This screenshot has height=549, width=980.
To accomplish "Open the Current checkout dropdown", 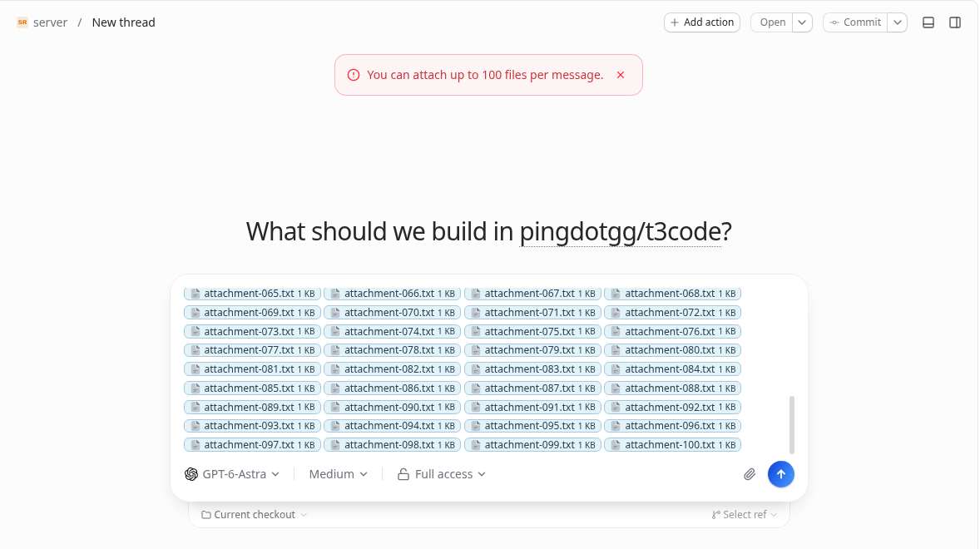I will click(x=254, y=515).
